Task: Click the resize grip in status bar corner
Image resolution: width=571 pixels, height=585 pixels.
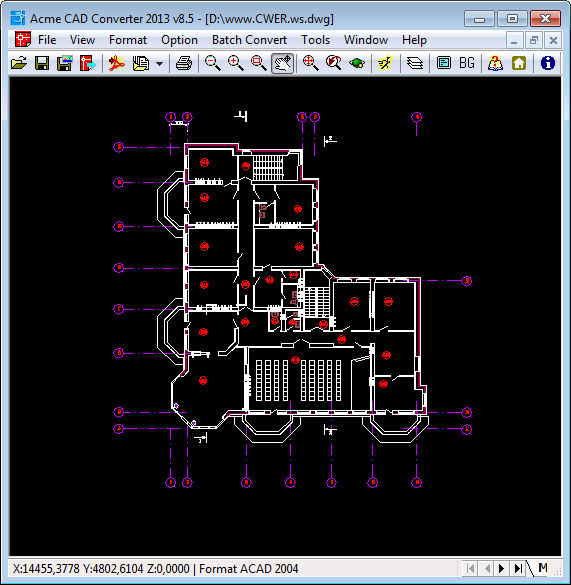Action: (558, 571)
